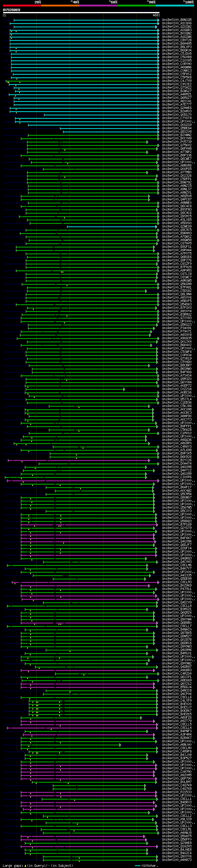Select label UniRef100_B0CYH9
This screenshot has width=197, height=868.
[177, 139]
